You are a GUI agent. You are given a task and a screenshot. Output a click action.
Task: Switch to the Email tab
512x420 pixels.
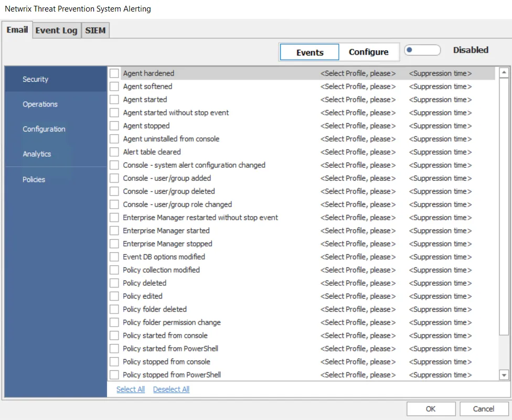click(x=17, y=30)
